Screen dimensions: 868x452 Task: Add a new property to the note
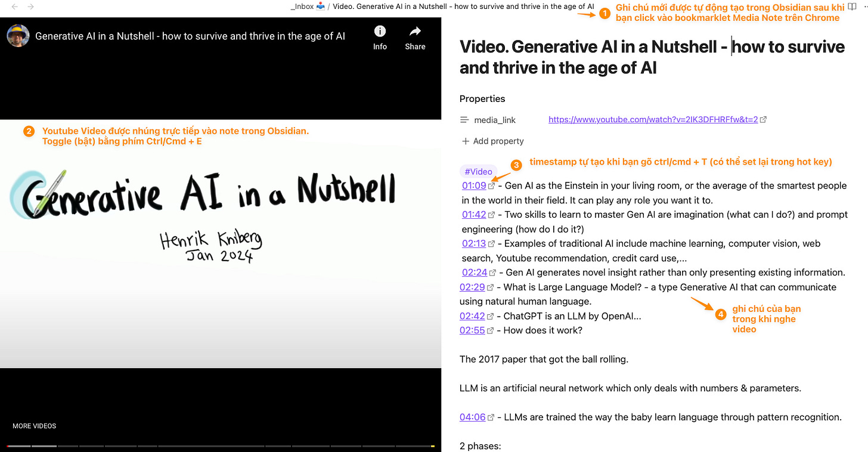[x=492, y=141]
